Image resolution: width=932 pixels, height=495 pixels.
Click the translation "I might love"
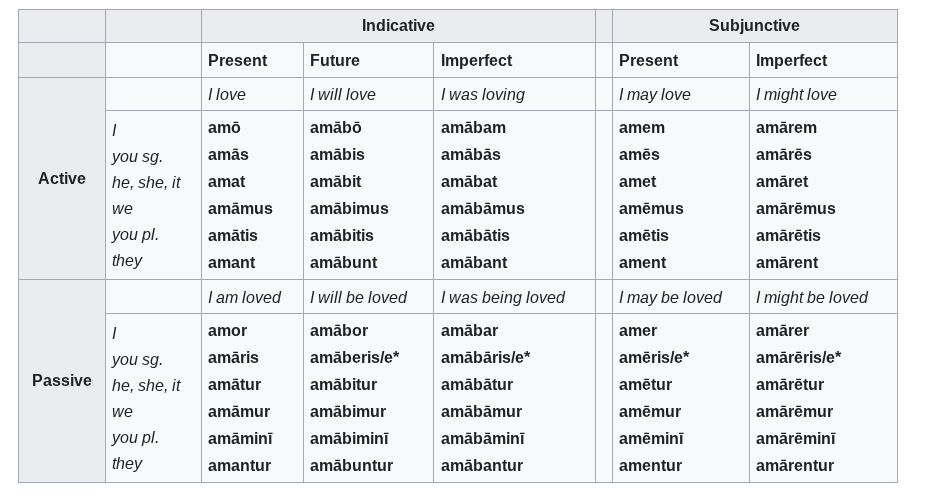click(796, 95)
